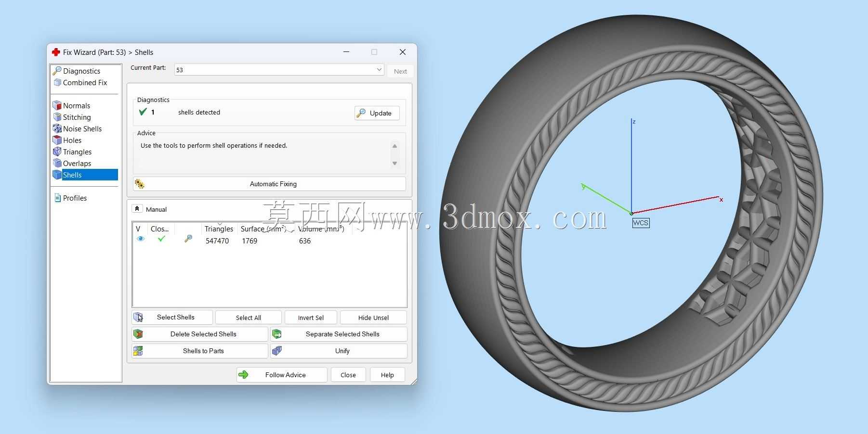Click Invert Sel button
The width and height of the screenshot is (868, 434).
(x=311, y=318)
